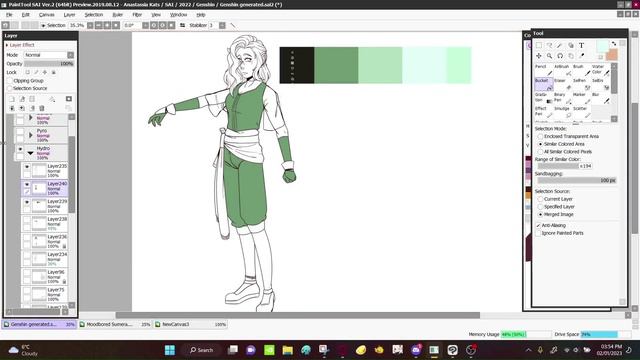Select the Binary Pen tool
Viewport: 640px width, 360px height.
tap(563, 98)
